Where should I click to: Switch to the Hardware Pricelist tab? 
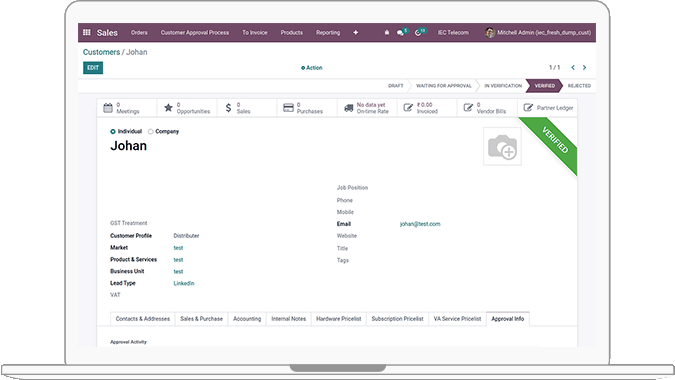coord(338,319)
